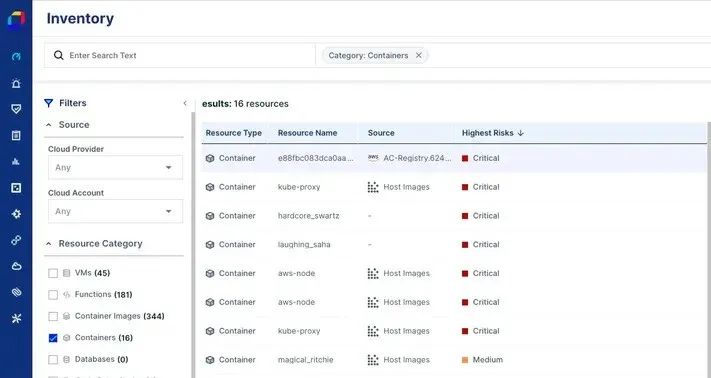Viewport: 711px width, 378px height.
Task: Click the Filters panel vertical scrollbar
Action: (x=192, y=245)
